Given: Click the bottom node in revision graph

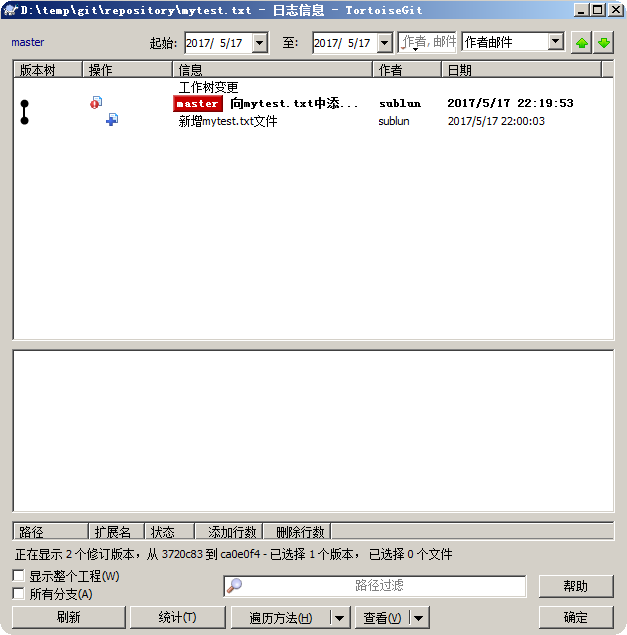Looking at the screenshot, I should point(24,120).
